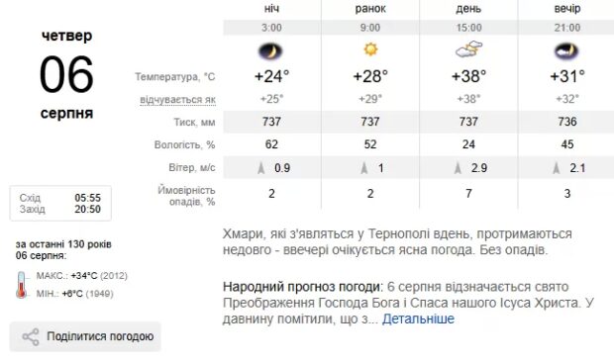Click the wind direction arrow beside 2.9
This screenshot has height=364, width=614.
point(458,168)
